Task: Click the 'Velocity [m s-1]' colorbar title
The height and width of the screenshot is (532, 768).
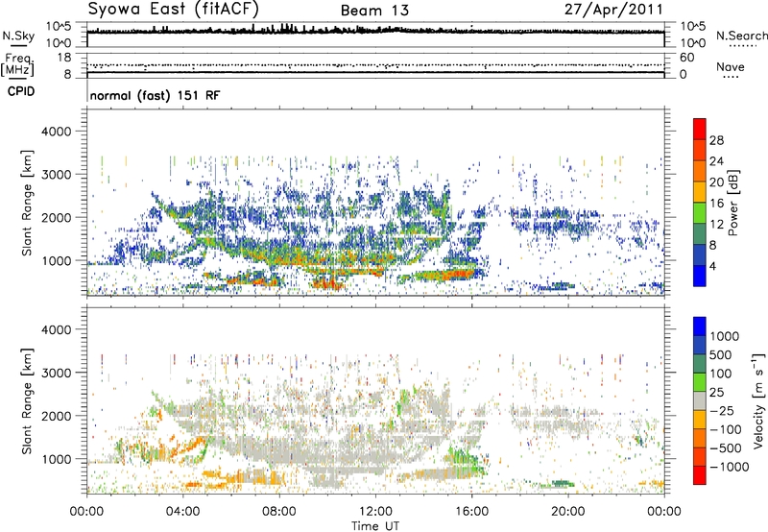Action: (758, 400)
